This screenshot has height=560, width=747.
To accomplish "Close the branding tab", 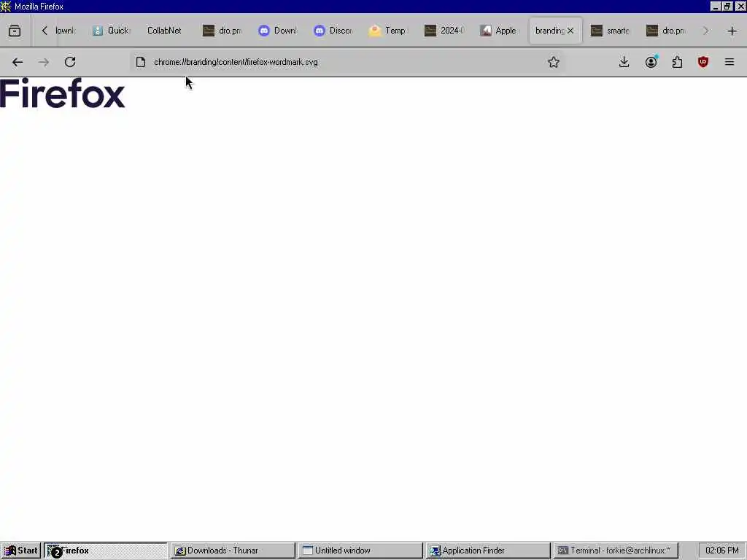I will point(570,31).
